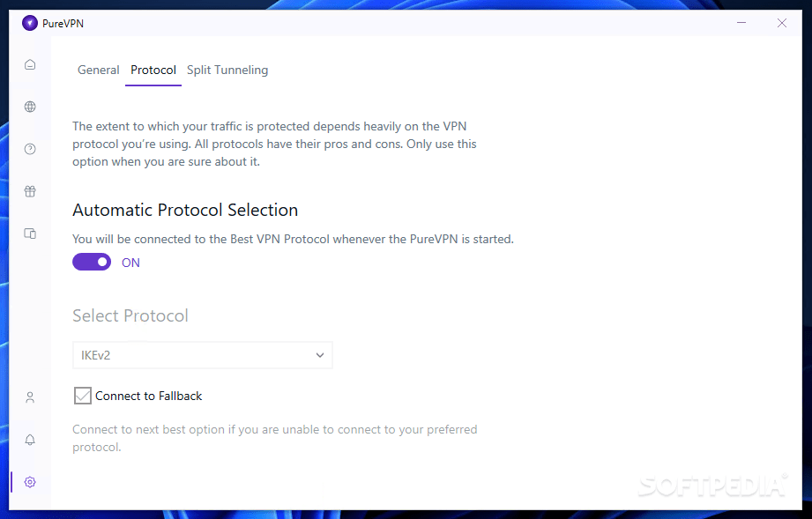
Task: Click the ON label beside the switch
Action: [x=130, y=262]
